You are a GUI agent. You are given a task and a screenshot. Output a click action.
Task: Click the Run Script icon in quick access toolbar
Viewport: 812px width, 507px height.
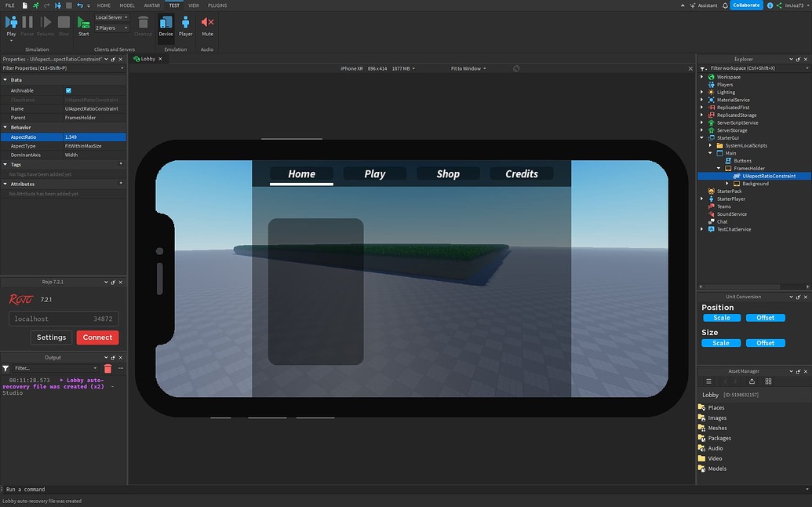(x=35, y=5)
